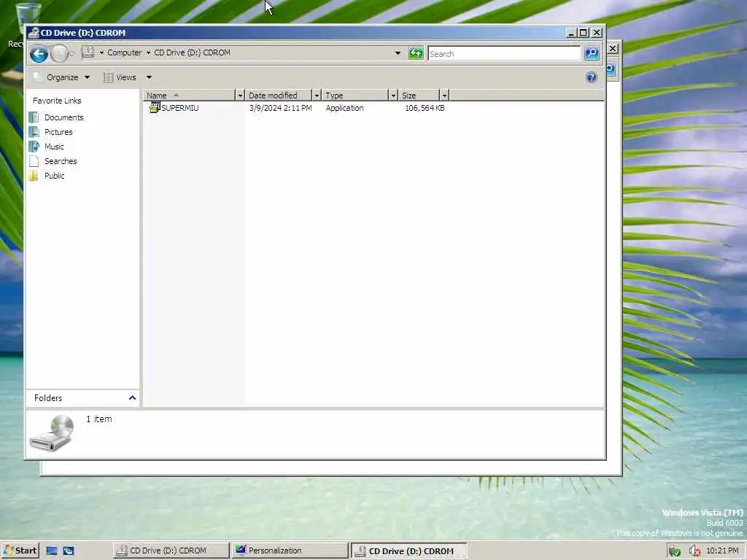This screenshot has height=560, width=747.
Task: Open Music favorite link
Action: tap(54, 147)
